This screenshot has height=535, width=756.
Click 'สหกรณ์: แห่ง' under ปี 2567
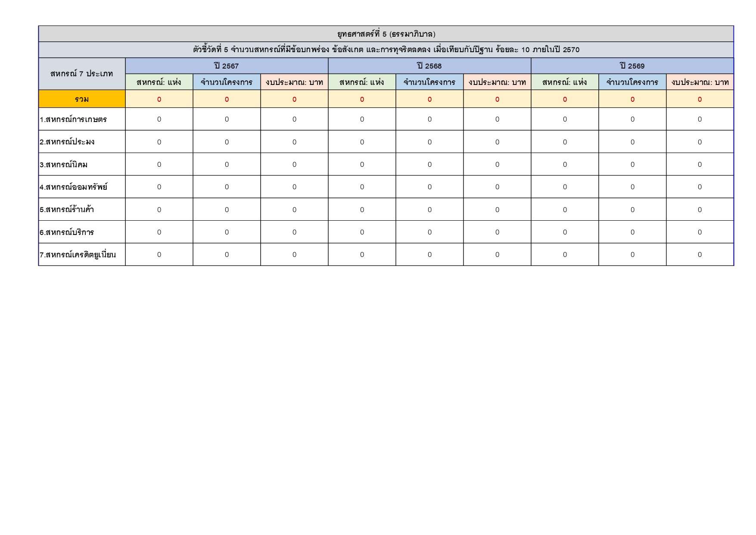pos(159,82)
